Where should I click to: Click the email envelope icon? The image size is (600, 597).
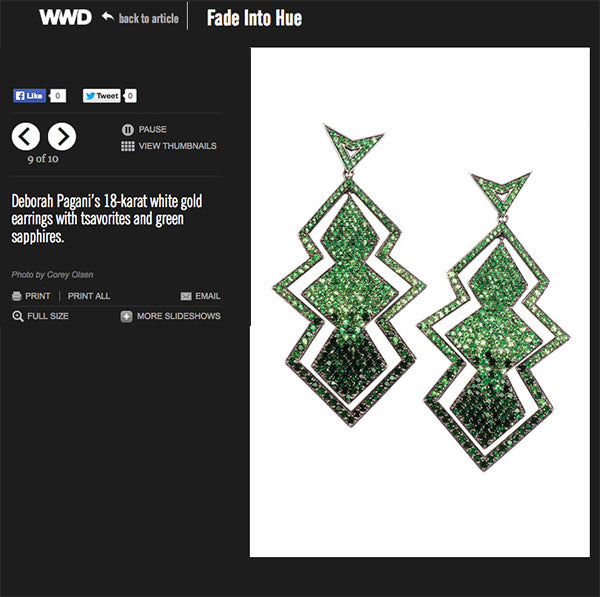(186, 296)
